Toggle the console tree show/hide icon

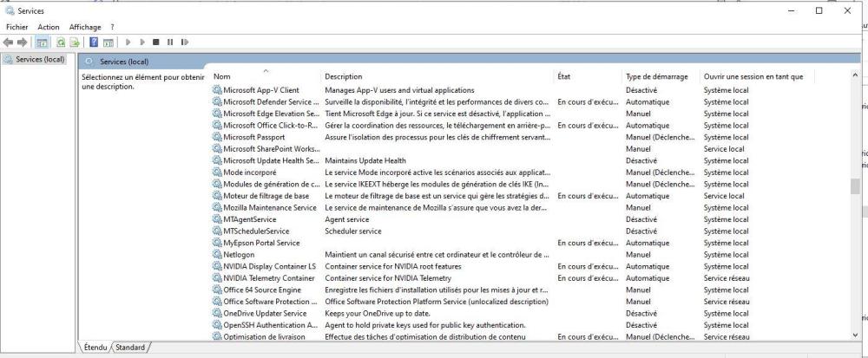point(41,42)
